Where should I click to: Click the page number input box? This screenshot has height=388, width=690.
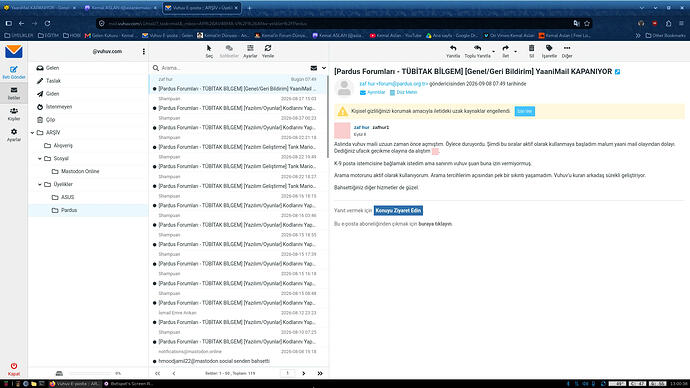coord(287,373)
